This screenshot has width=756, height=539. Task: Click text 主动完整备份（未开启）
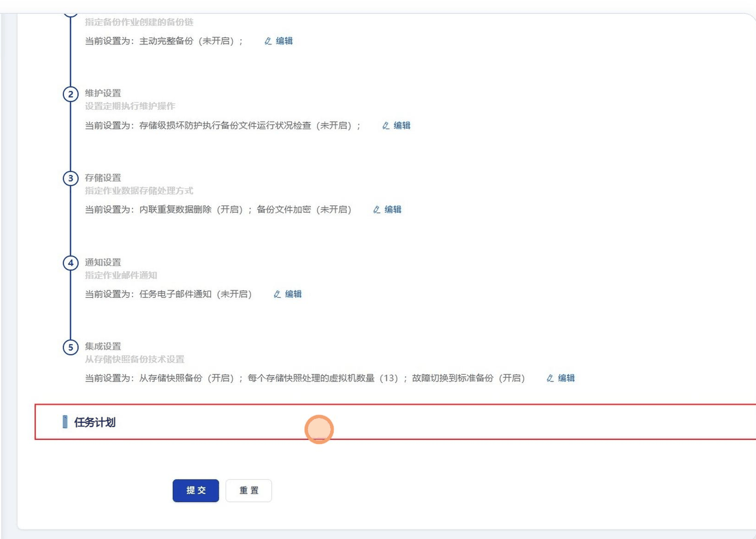click(x=187, y=41)
